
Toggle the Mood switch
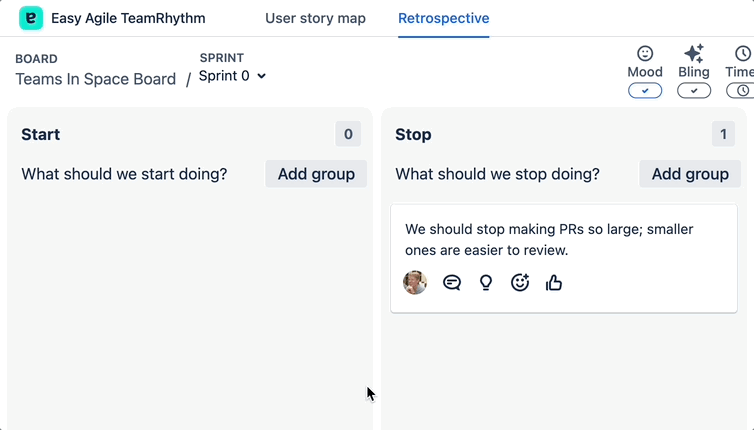645,91
